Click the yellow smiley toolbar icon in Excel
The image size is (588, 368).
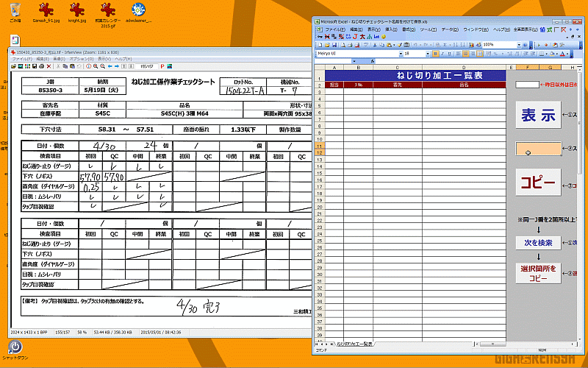tap(384, 36)
